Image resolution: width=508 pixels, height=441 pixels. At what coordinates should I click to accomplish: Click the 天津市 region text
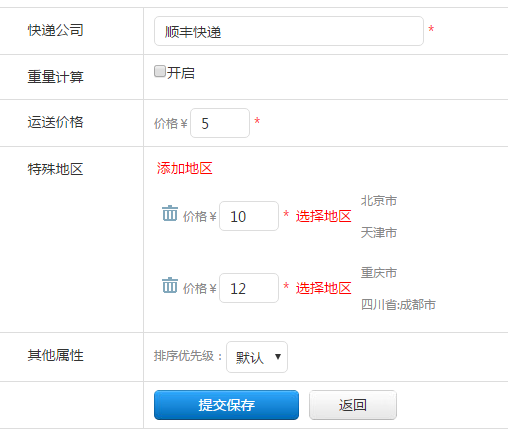point(379,232)
